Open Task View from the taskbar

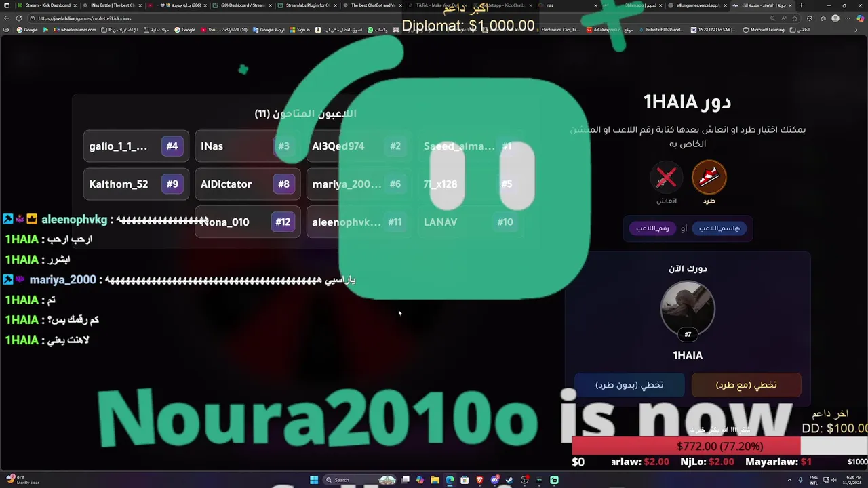pos(406,480)
